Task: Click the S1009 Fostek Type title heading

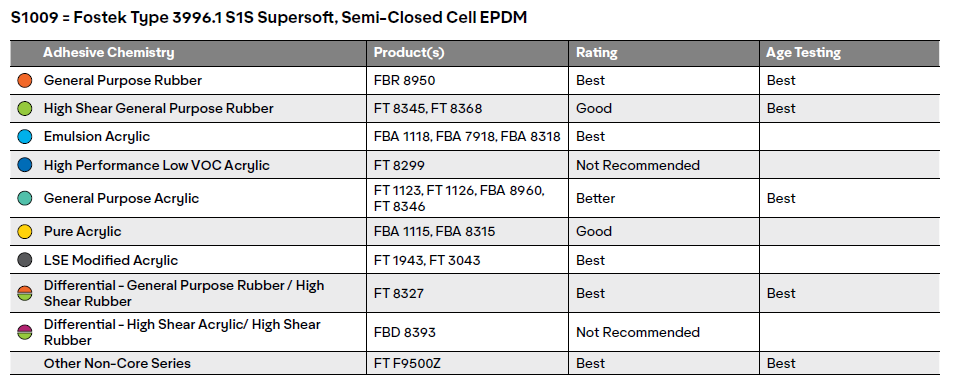Action: coord(269,18)
